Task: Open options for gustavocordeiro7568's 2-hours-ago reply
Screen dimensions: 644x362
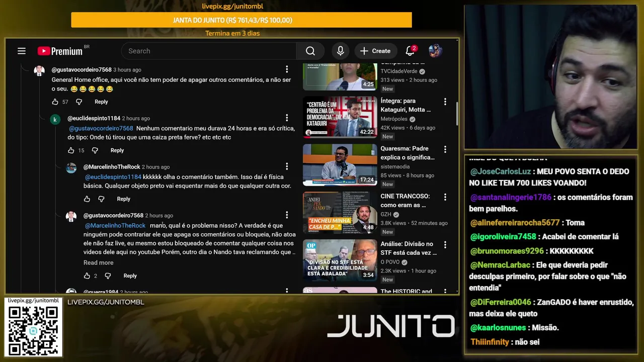Action: coord(287,215)
